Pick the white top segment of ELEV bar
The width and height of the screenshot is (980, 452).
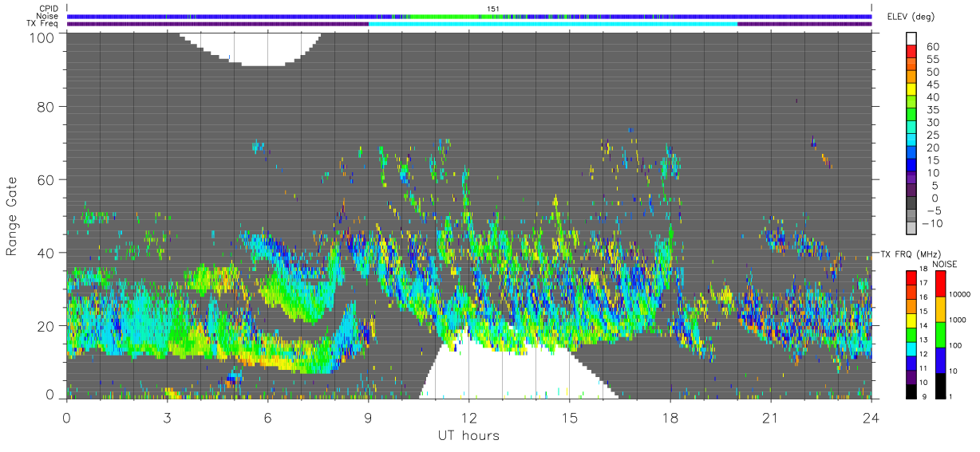[911, 38]
